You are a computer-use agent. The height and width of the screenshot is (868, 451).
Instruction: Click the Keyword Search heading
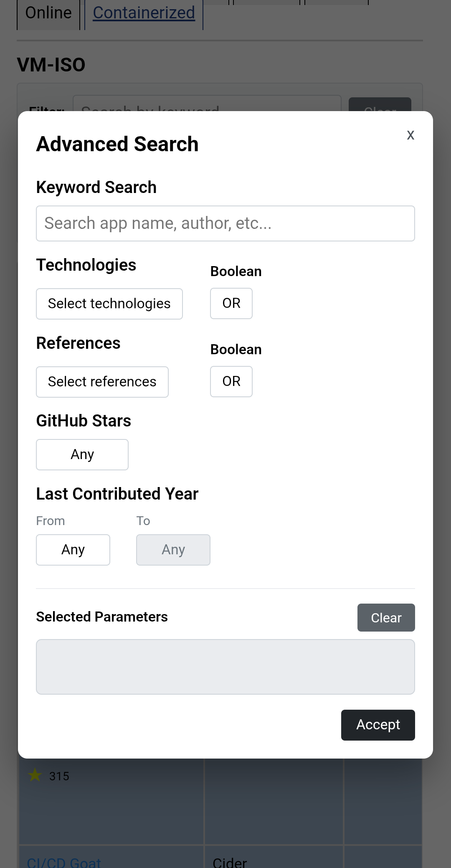96,187
